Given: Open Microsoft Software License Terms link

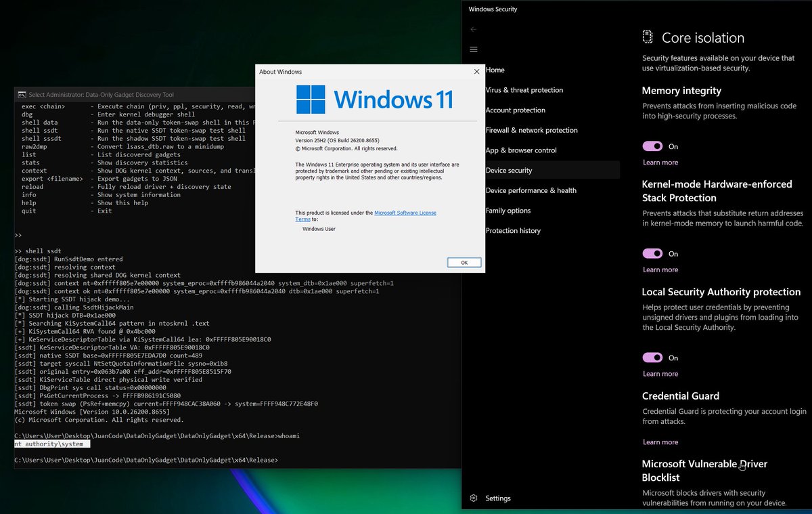Looking at the screenshot, I should click(x=405, y=213).
